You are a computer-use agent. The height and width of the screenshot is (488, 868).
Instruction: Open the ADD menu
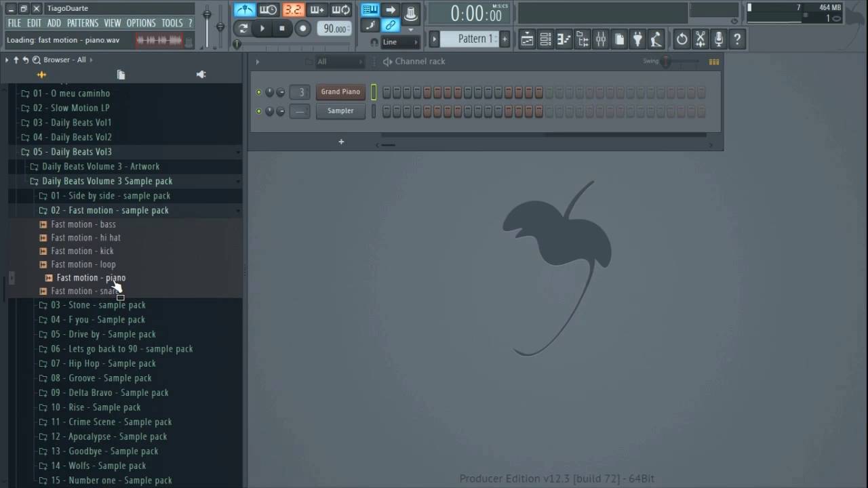click(54, 23)
